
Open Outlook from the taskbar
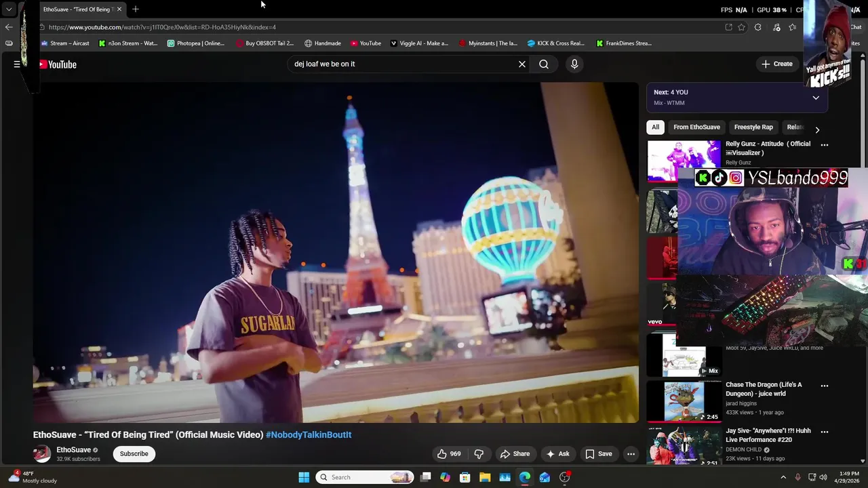545,477
